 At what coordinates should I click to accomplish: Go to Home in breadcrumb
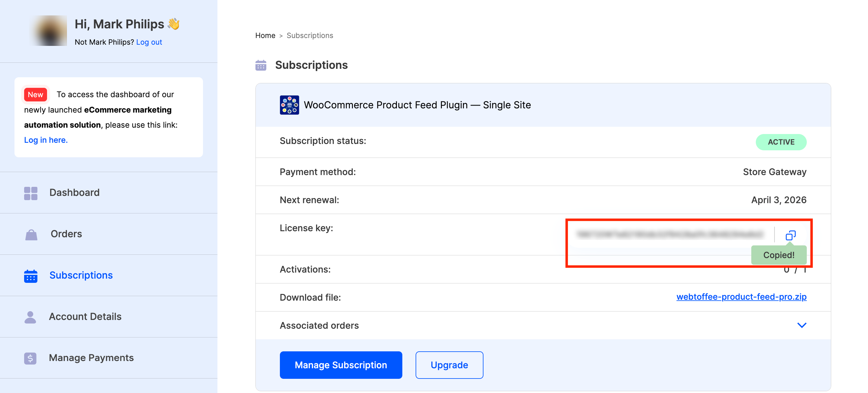pyautogui.click(x=265, y=35)
